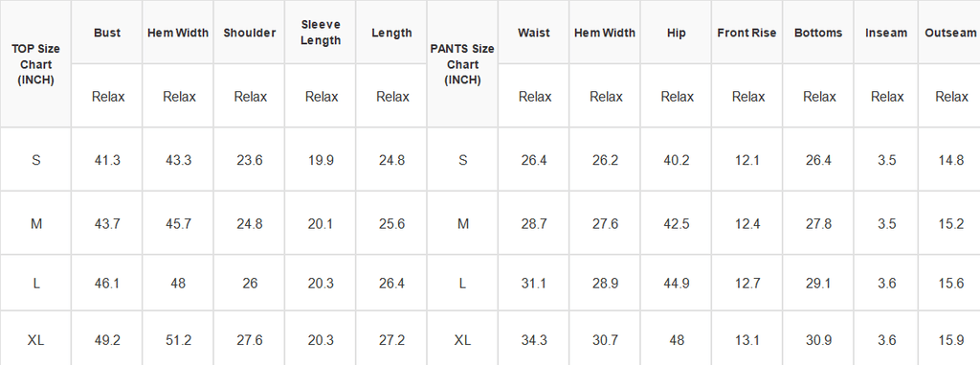Screen dimensions: 980x365
Task: Select the Bust column header
Action: [x=107, y=32]
